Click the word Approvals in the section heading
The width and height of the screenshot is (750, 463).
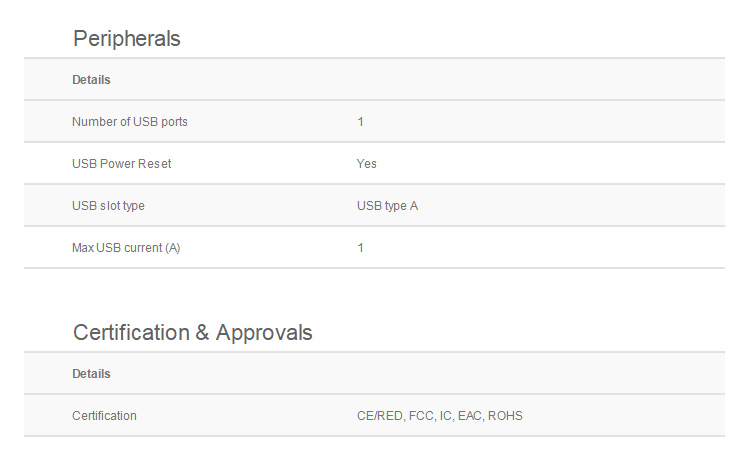pyautogui.click(x=264, y=333)
